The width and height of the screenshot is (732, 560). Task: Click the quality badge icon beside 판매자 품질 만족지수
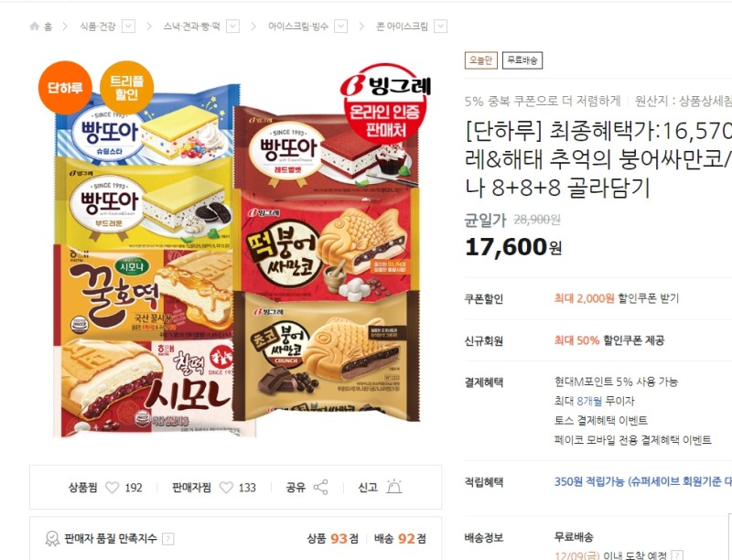52,539
